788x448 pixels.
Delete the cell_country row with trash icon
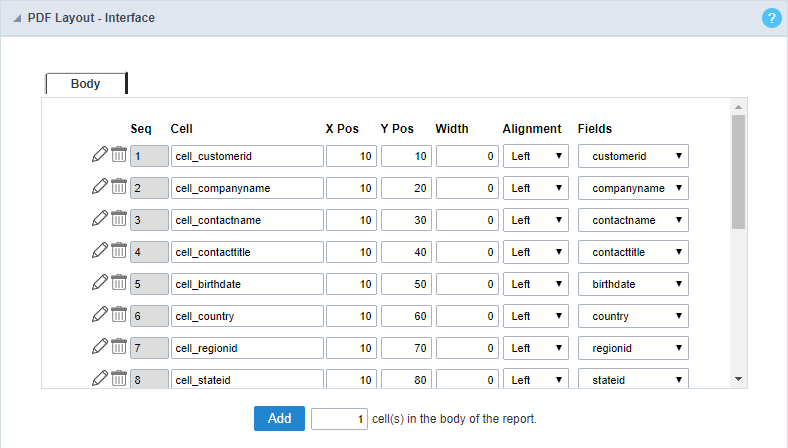tap(119, 314)
